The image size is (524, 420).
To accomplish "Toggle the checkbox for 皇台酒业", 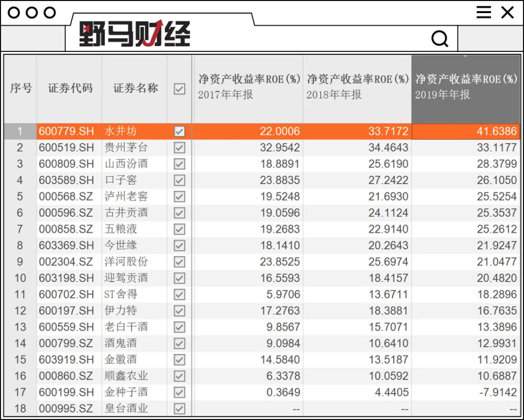I will pos(179,408).
